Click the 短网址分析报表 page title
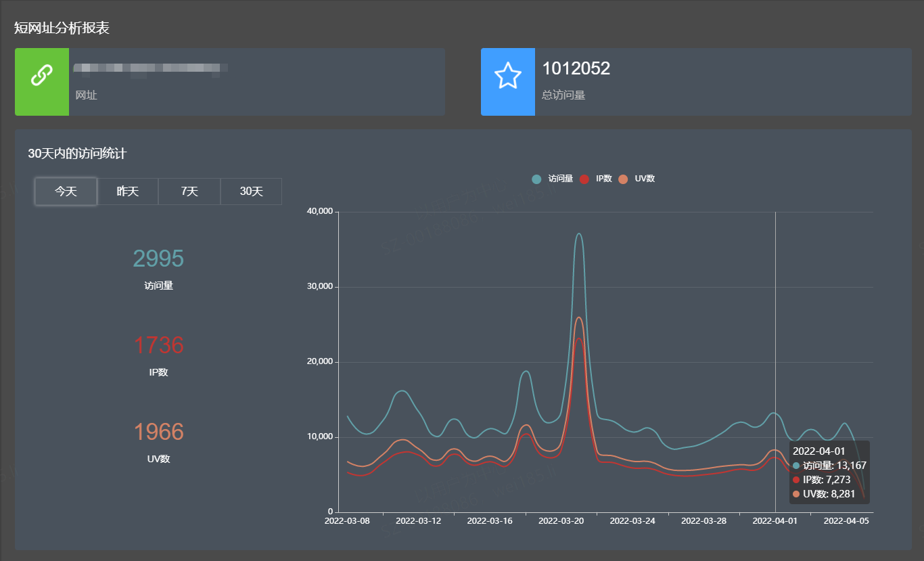The width and height of the screenshot is (924, 561). 62,28
